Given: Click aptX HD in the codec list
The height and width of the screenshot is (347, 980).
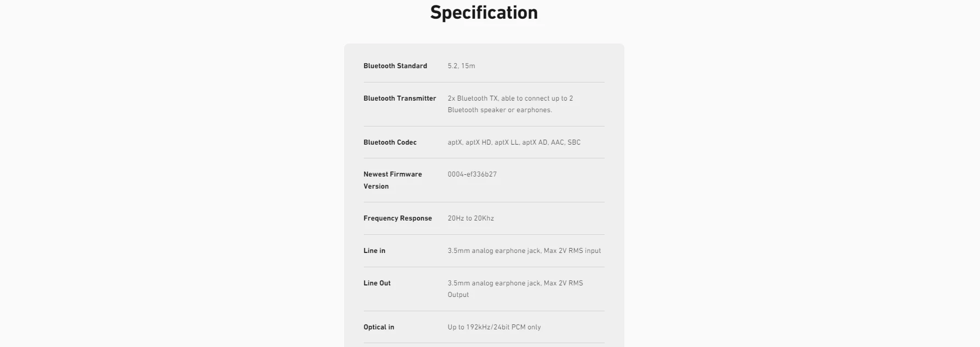Looking at the screenshot, I should (478, 142).
